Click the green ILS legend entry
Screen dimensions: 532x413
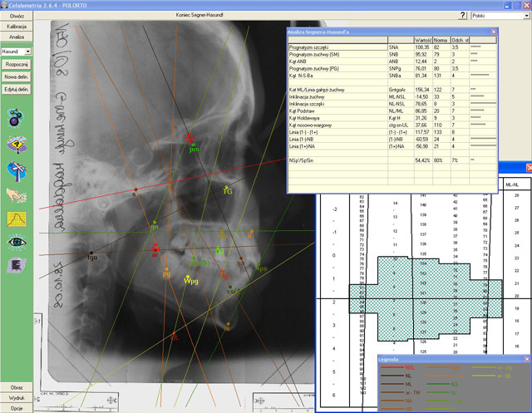pyautogui.click(x=442, y=384)
